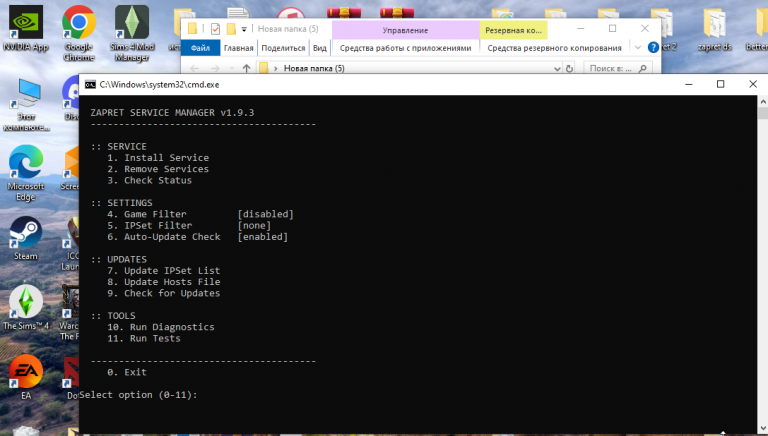Open Sims 4 Mod Manager shortcut
The image size is (768, 436).
click(132, 33)
